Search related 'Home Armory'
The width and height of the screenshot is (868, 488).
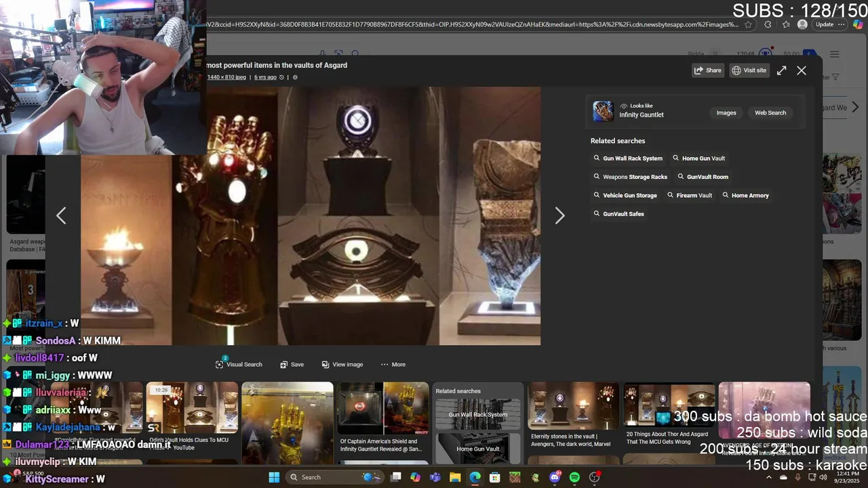pos(745,195)
